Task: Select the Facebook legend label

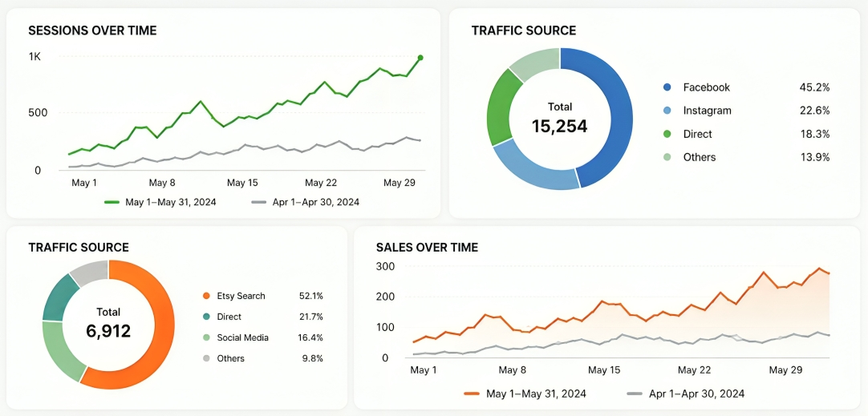Action: click(x=707, y=87)
